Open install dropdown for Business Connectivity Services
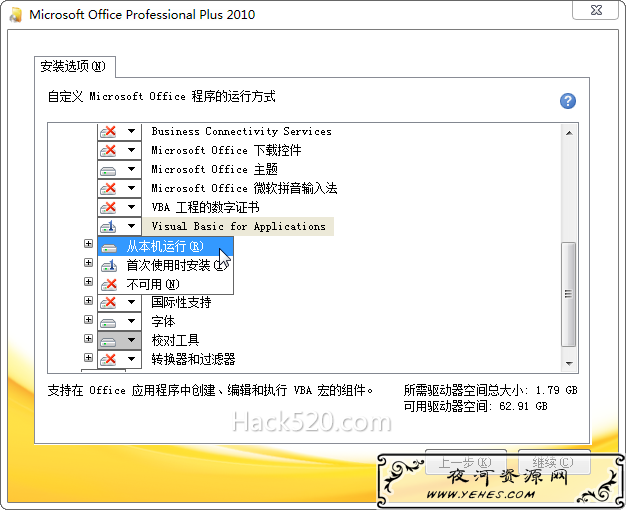 point(131,131)
